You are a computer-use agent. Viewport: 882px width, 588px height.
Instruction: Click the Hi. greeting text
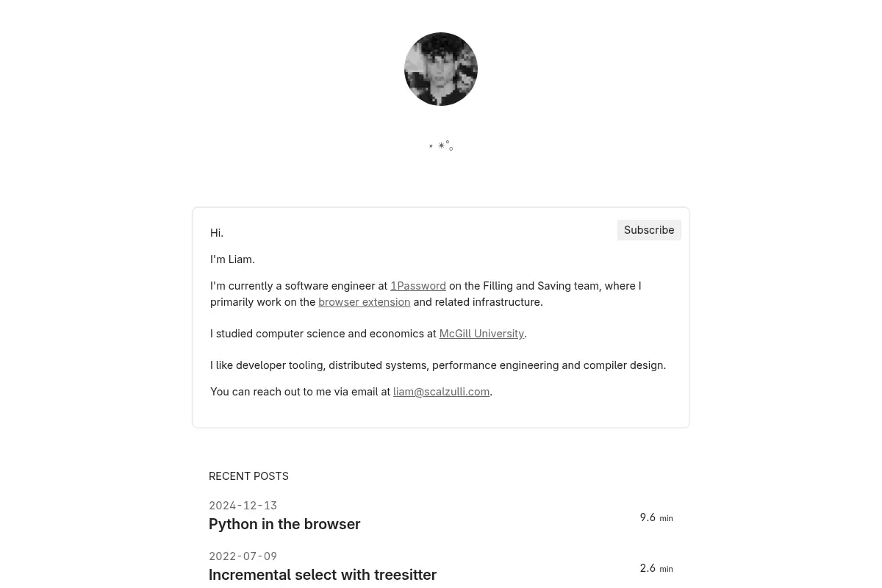pyautogui.click(x=217, y=233)
